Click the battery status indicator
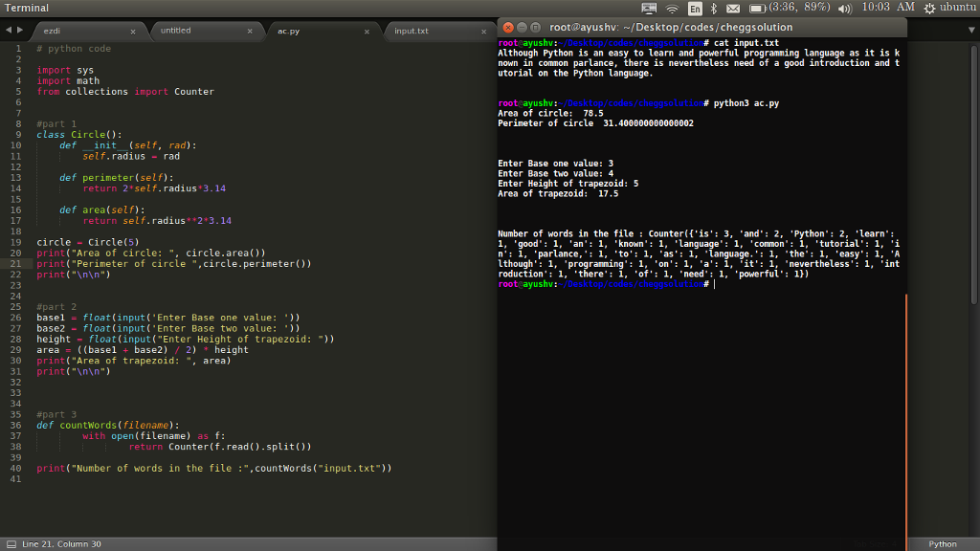The image size is (980, 551). coord(758,8)
